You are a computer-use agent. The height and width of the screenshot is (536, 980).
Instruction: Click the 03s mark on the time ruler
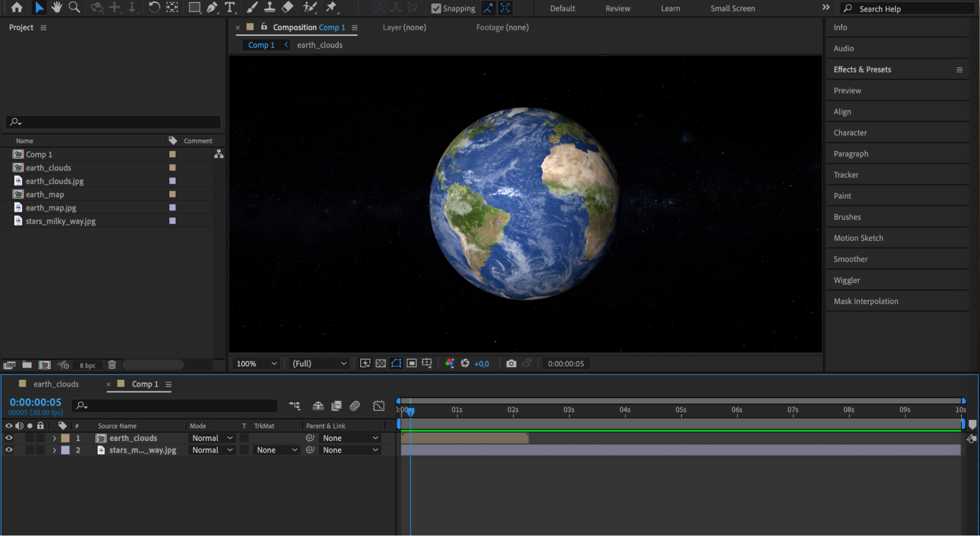pos(569,410)
